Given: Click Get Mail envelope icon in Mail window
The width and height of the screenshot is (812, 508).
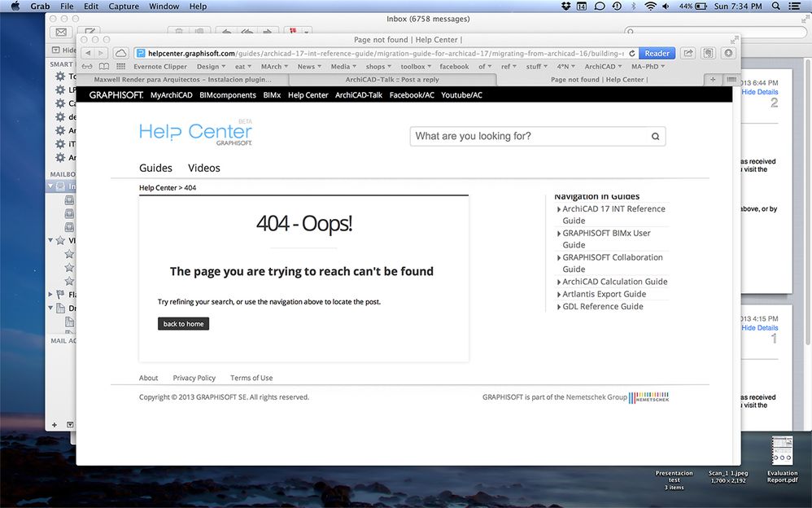Looking at the screenshot, I should point(61,32).
